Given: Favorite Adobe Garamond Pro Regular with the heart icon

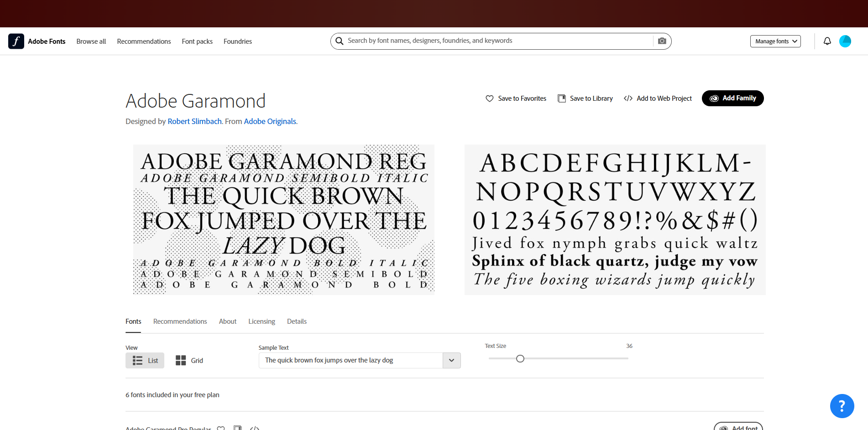Looking at the screenshot, I should click(x=221, y=428).
